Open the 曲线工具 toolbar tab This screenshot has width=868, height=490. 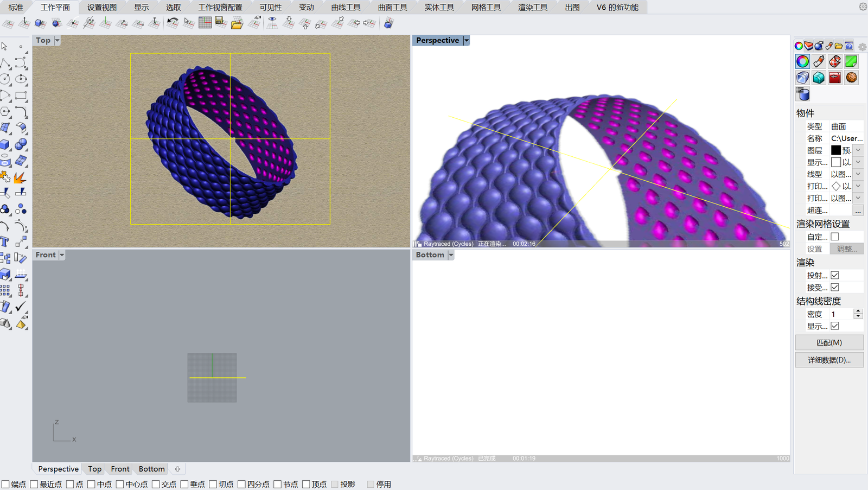(346, 7)
